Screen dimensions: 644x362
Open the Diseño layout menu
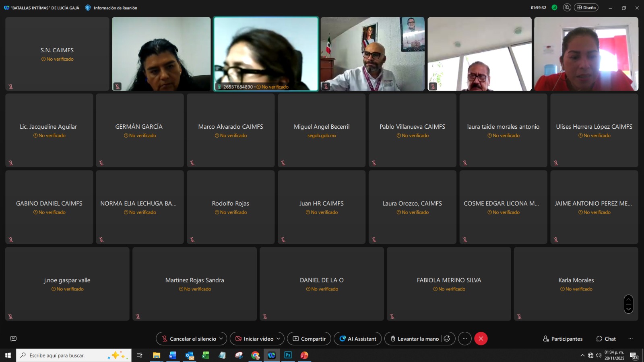586,8
